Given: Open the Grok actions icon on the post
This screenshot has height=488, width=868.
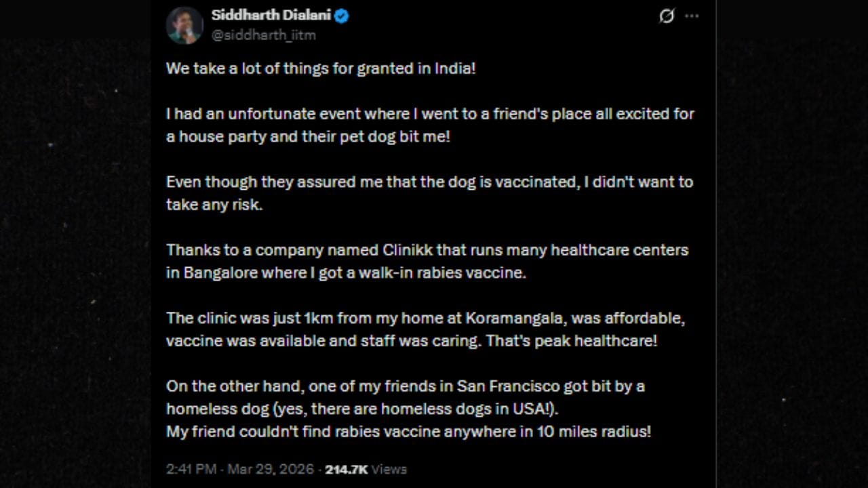Looking at the screenshot, I should (666, 16).
